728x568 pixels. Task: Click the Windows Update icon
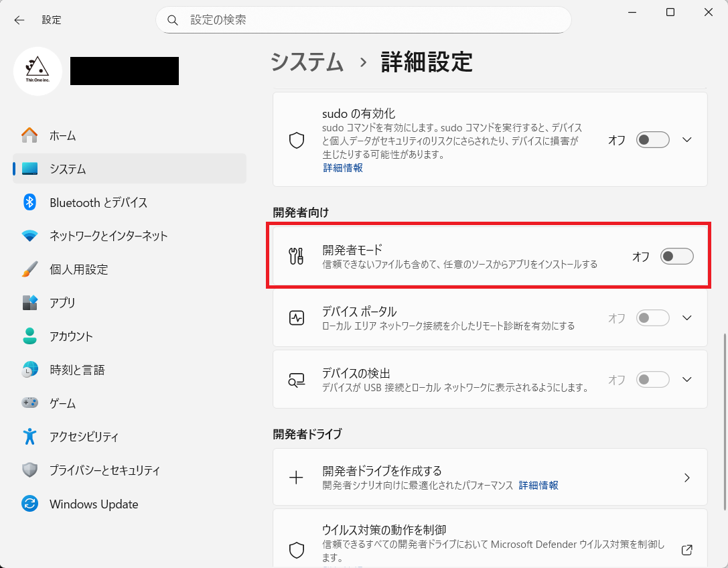click(29, 504)
